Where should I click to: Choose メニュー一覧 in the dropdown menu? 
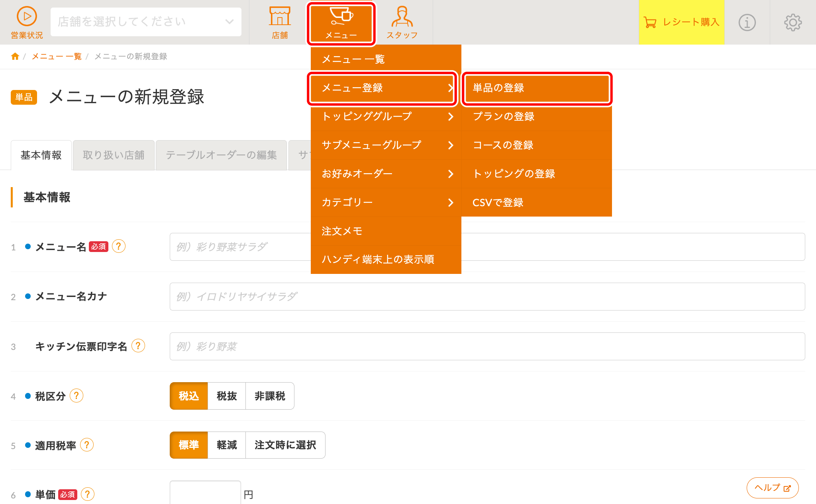pos(386,59)
